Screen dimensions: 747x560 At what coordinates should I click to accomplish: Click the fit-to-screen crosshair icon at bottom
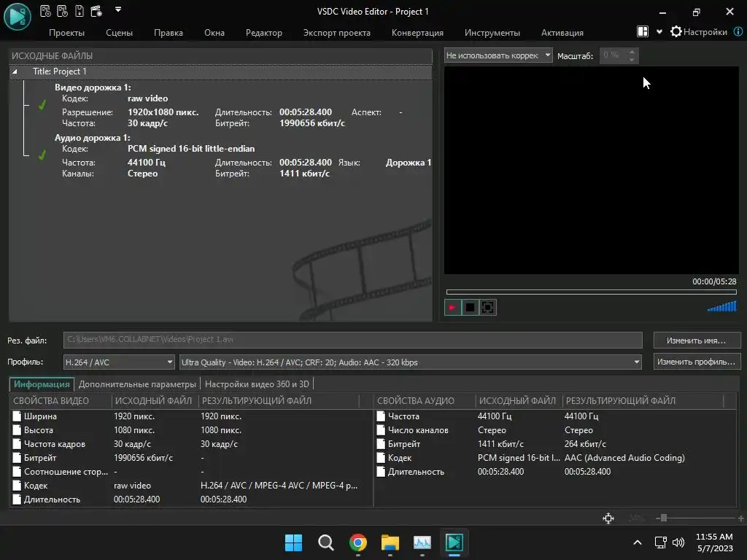[x=608, y=518]
